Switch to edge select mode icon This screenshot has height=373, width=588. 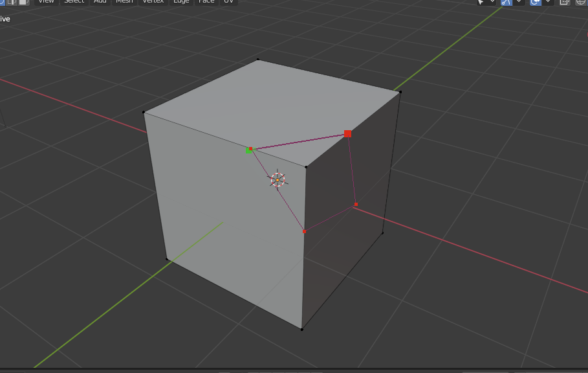click(x=12, y=1)
